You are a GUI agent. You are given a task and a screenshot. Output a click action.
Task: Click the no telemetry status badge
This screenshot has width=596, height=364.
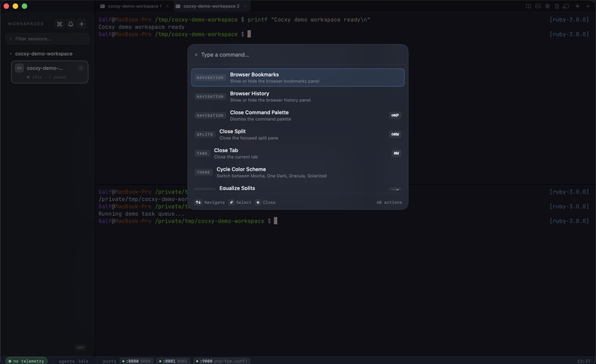coord(26,361)
